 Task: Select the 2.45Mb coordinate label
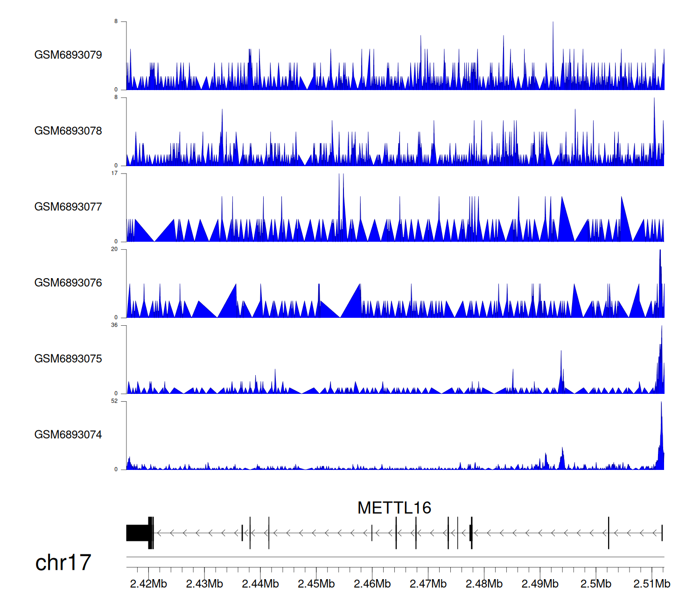(316, 584)
